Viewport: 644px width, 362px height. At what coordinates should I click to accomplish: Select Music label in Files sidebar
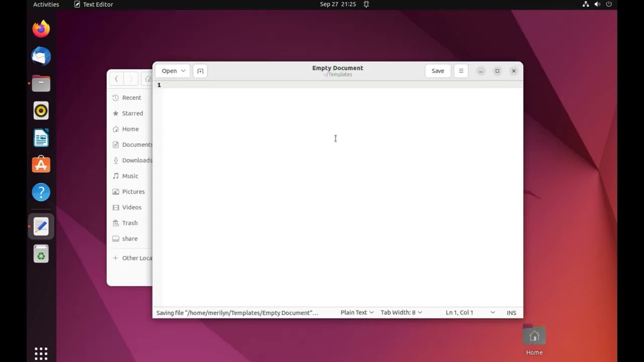(130, 176)
